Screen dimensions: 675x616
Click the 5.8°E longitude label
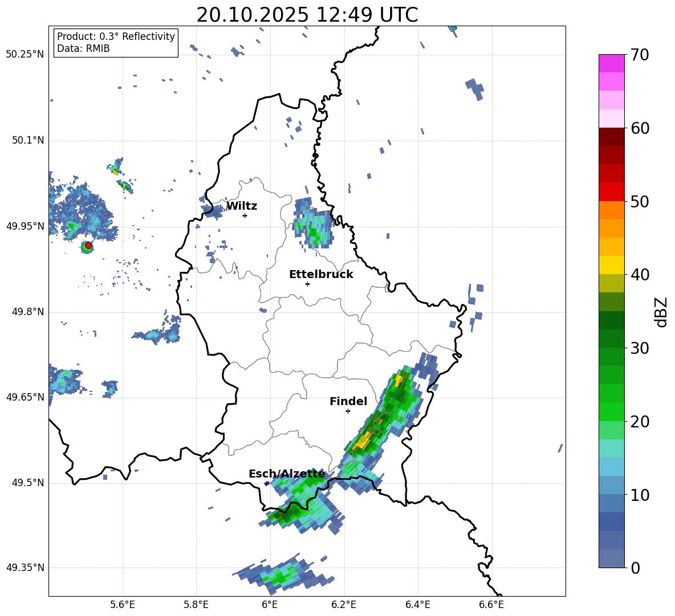196,605
